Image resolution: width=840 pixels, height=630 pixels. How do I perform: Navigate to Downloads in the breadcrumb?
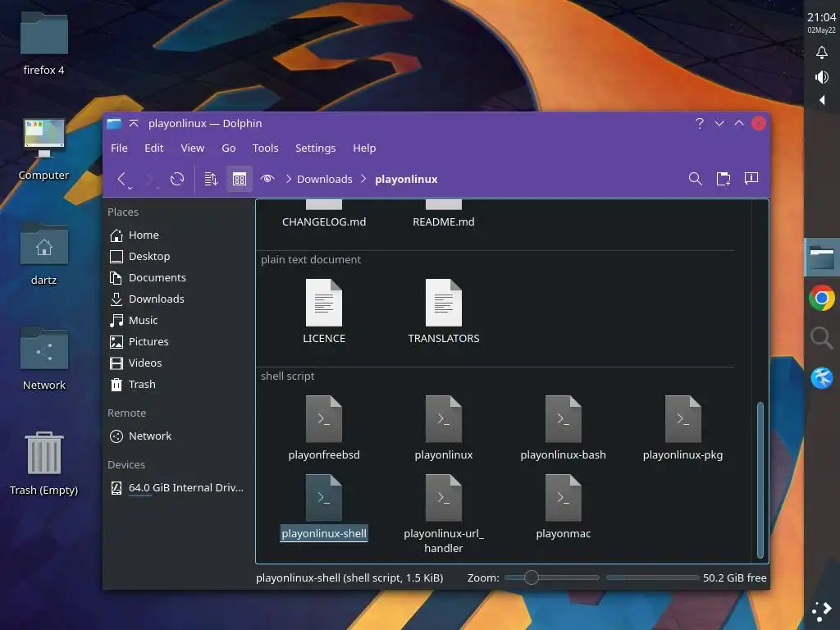[325, 179]
